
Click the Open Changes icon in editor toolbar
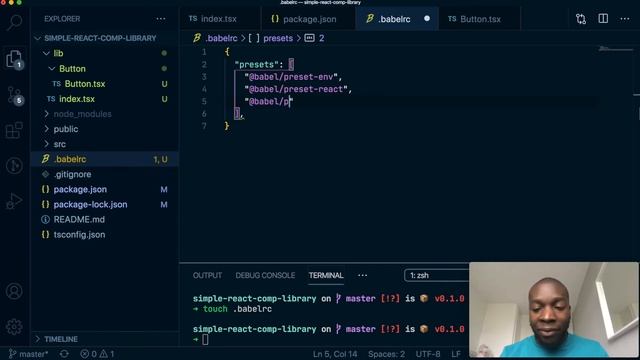coord(581,19)
